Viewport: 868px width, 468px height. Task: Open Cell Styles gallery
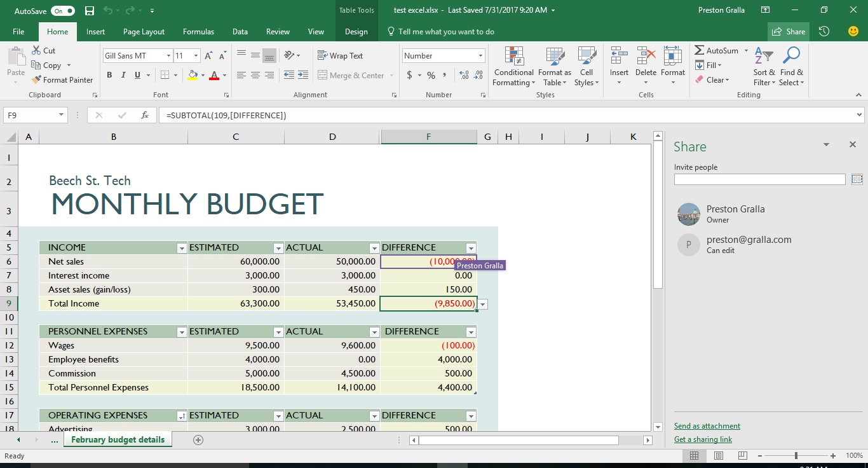click(x=587, y=66)
